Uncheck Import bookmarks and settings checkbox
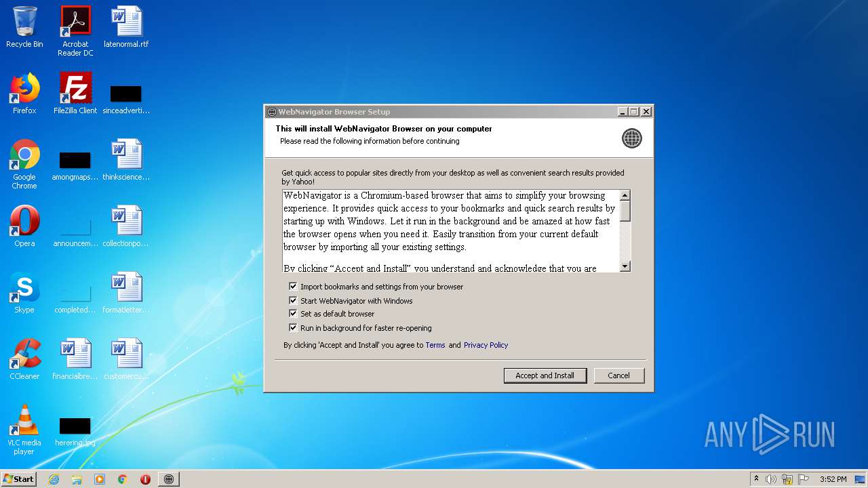 click(293, 286)
